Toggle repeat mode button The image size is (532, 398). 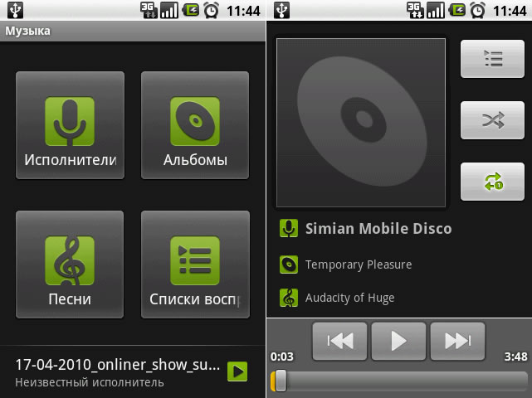tap(492, 182)
